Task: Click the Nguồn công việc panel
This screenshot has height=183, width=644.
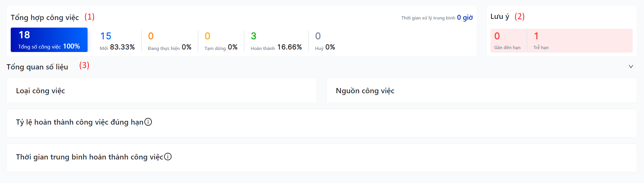Action: click(481, 90)
